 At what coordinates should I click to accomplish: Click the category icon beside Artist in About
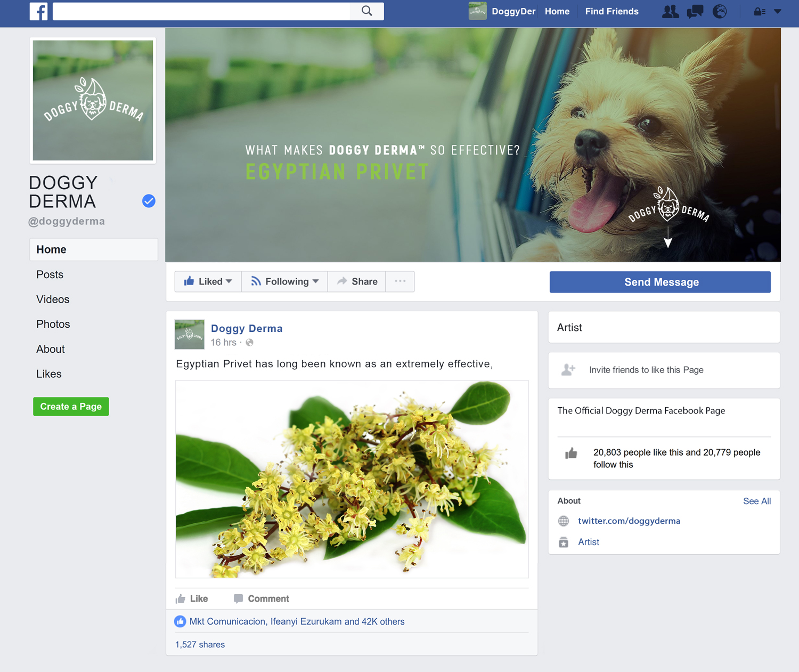coord(564,542)
